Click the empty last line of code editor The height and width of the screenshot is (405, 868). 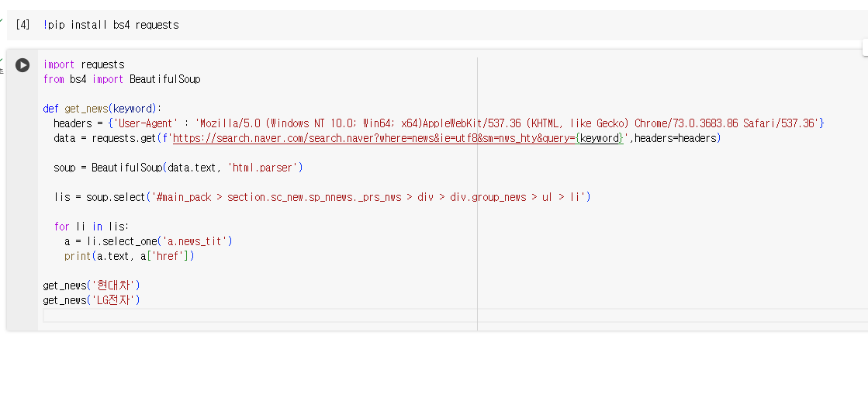[455, 315]
